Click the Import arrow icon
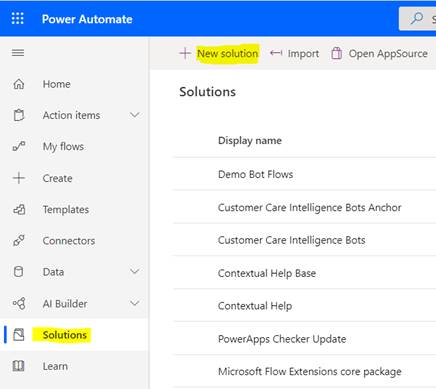 276,53
